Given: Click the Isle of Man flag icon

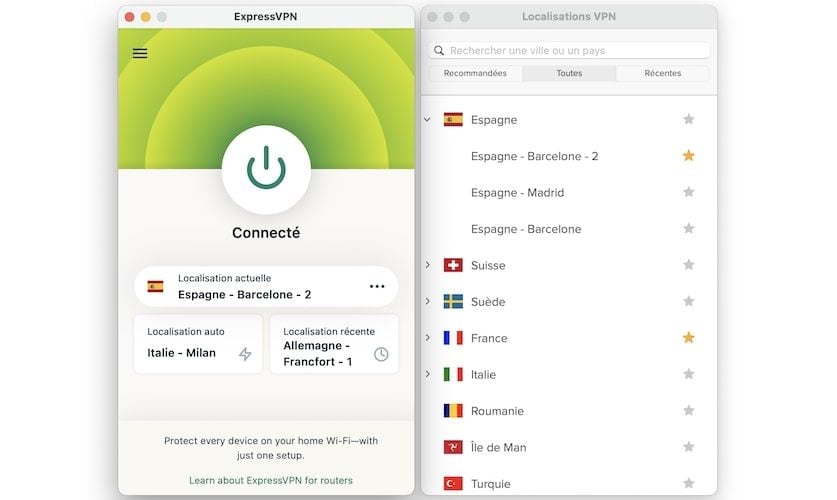Looking at the screenshot, I should [453, 447].
